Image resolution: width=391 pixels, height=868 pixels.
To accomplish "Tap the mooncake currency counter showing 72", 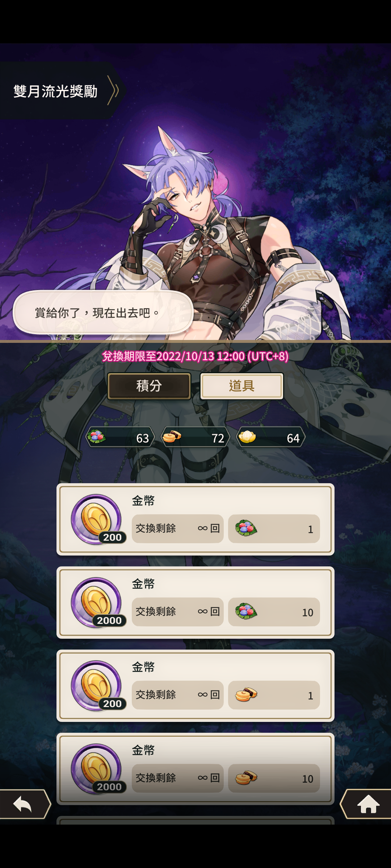I will [195, 437].
